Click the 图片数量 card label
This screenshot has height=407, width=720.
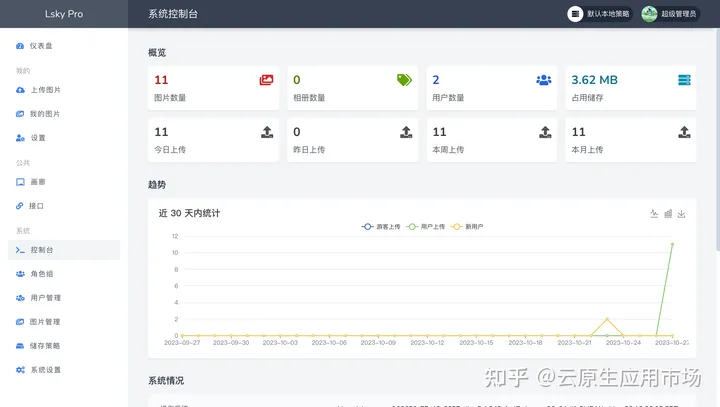pyautogui.click(x=170, y=98)
